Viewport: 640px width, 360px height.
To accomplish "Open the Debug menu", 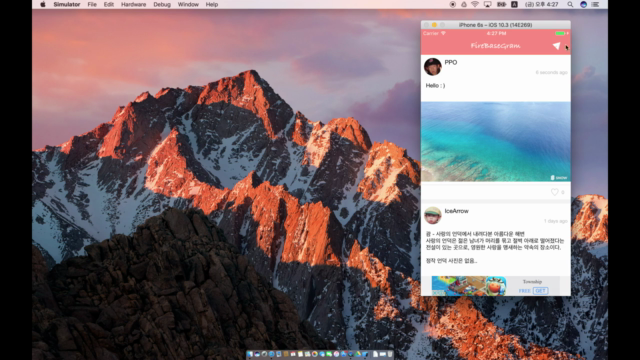I will (162, 4).
